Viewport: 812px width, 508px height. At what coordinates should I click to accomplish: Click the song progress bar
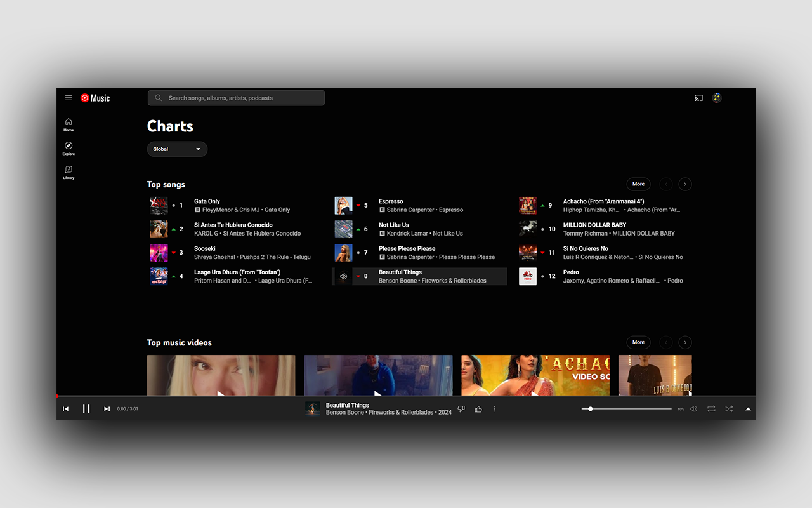coord(406,396)
